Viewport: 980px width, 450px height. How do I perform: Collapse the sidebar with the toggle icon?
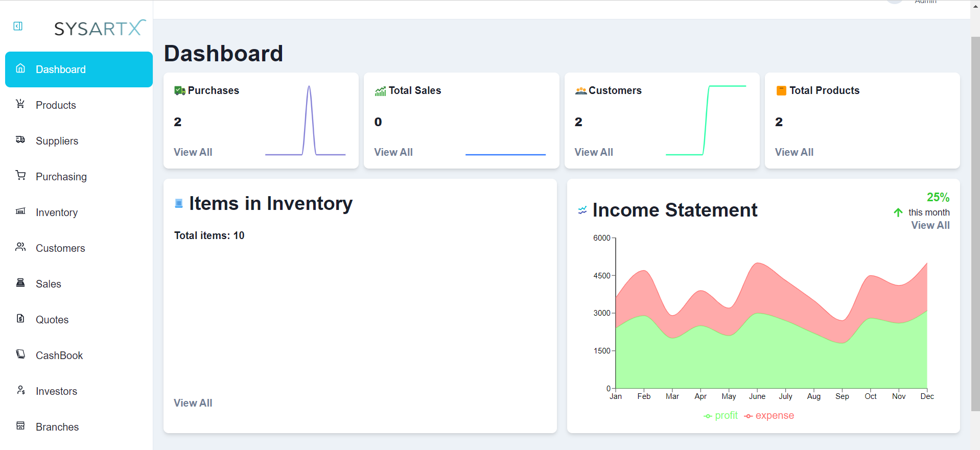click(18, 26)
